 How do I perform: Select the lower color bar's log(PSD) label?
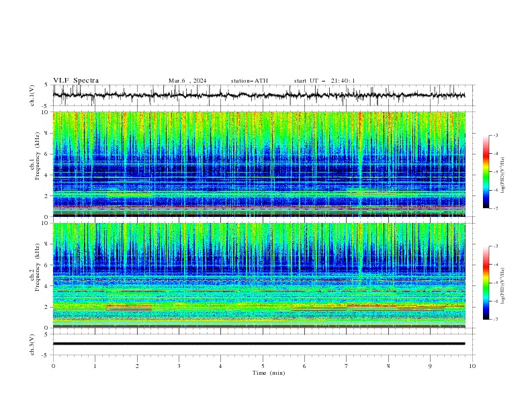coord(502,285)
